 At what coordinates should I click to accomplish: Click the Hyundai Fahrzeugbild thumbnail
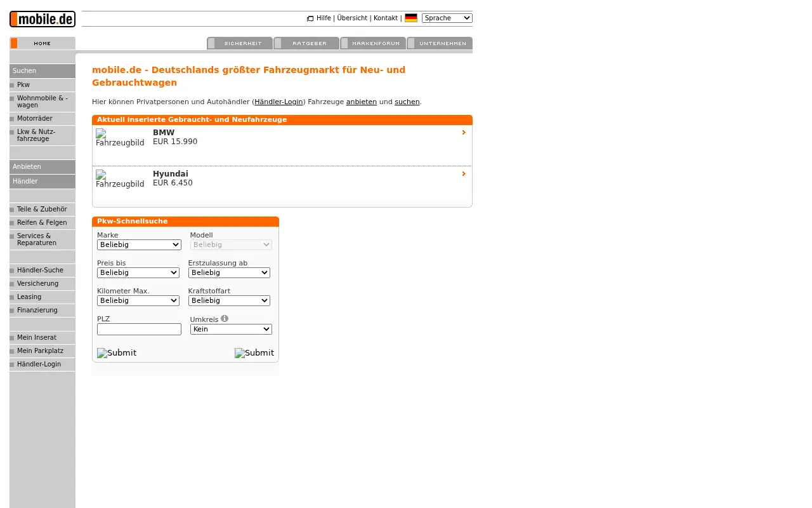coord(121,179)
